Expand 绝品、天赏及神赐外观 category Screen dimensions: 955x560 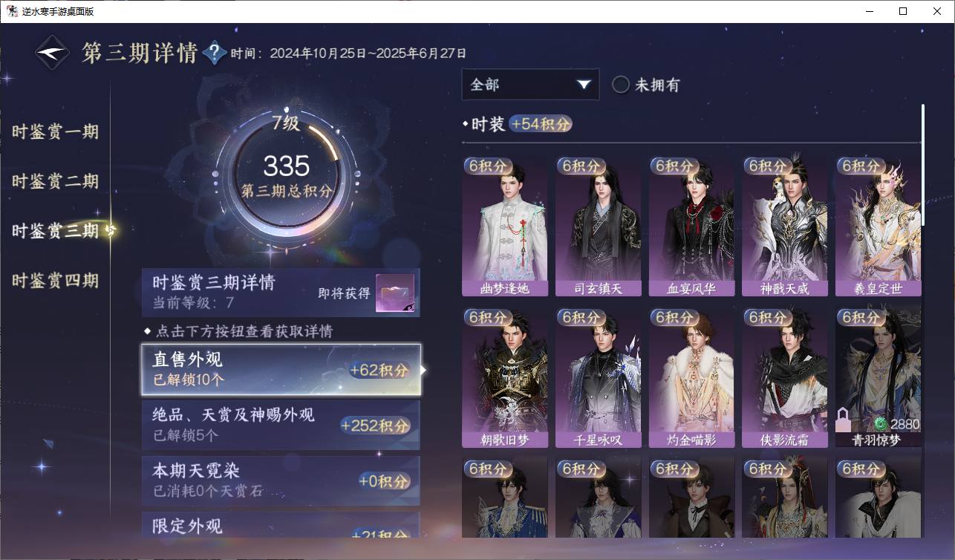(281, 426)
